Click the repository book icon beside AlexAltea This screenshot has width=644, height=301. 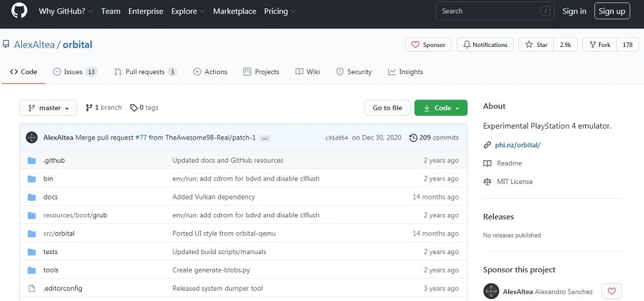tap(6, 44)
